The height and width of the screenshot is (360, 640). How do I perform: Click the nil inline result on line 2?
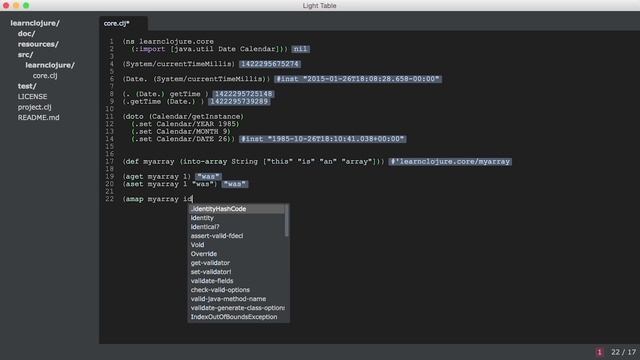[300, 49]
